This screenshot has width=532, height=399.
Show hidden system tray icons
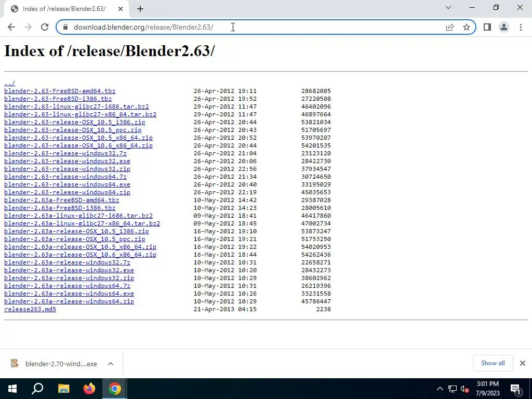[x=440, y=389]
